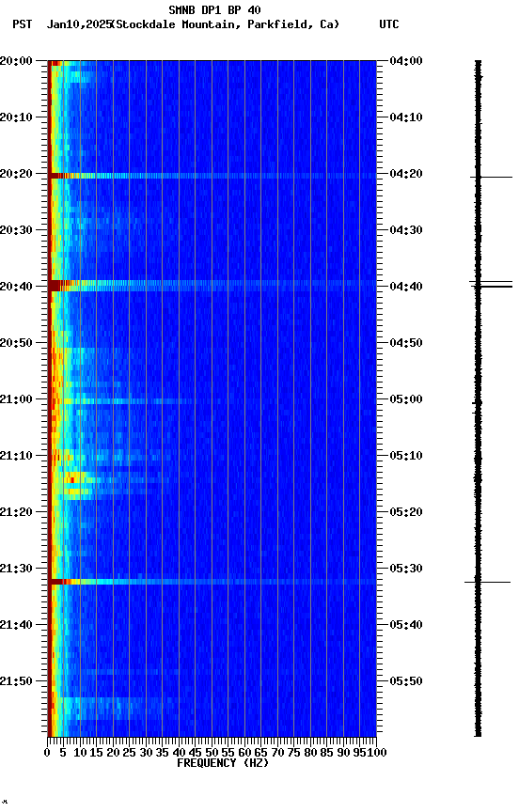Viewport: 519px width, 812px height.
Task: Click the broadband event band near 20:20
Action: click(212, 176)
